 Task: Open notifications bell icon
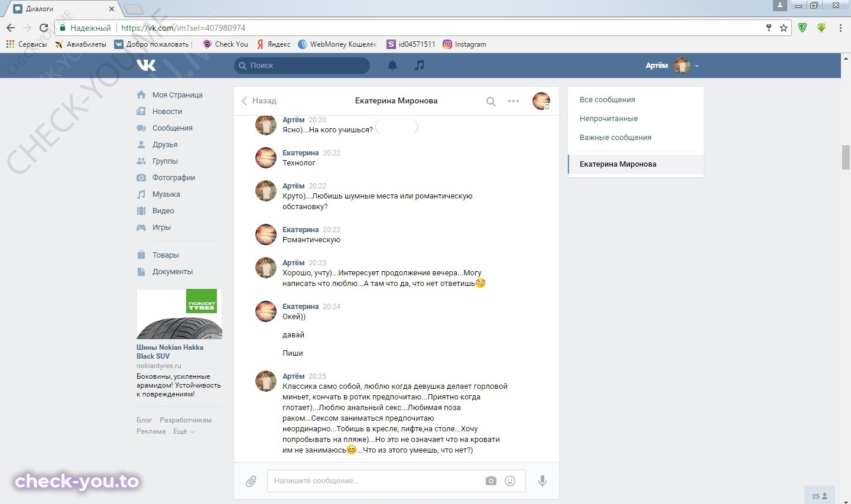(392, 66)
